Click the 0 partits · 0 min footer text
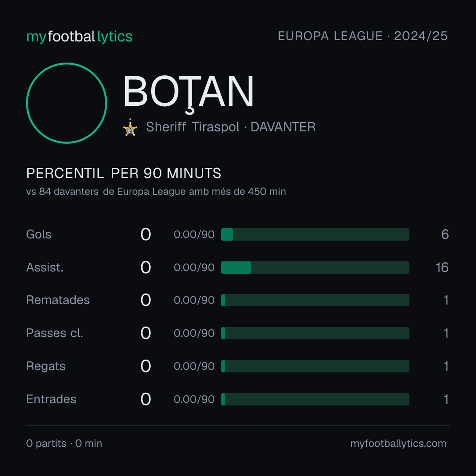The height and width of the screenshot is (476, 476). [64, 443]
